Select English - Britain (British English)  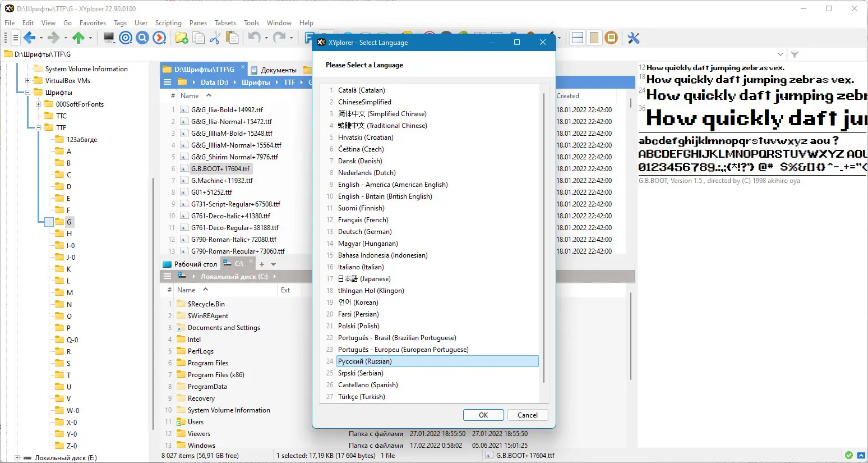437,196
